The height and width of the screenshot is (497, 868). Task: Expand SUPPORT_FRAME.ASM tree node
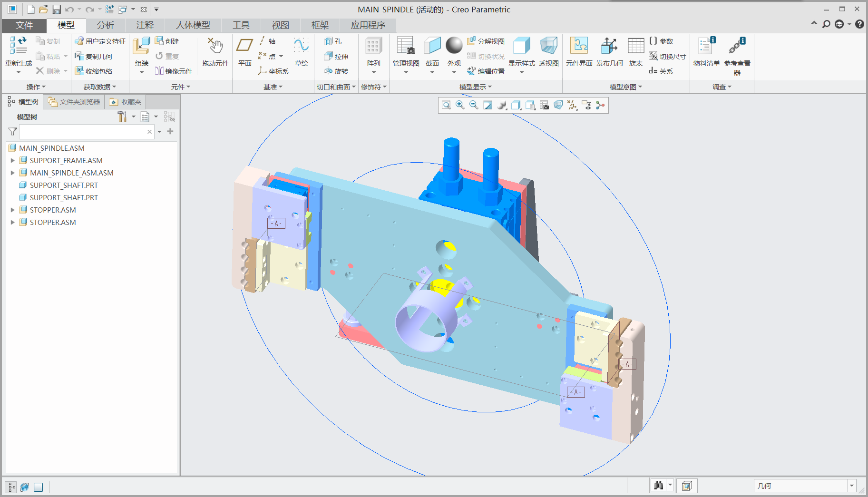13,161
